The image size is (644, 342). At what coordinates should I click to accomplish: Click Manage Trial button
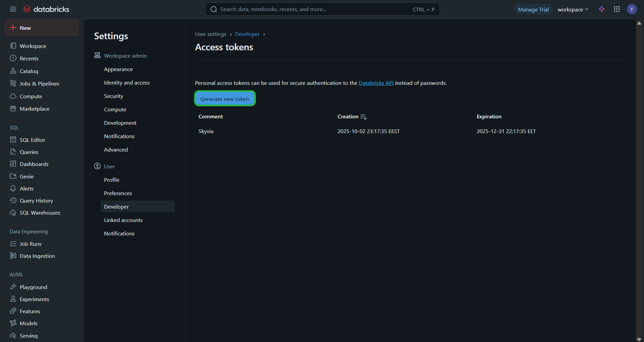click(x=533, y=9)
